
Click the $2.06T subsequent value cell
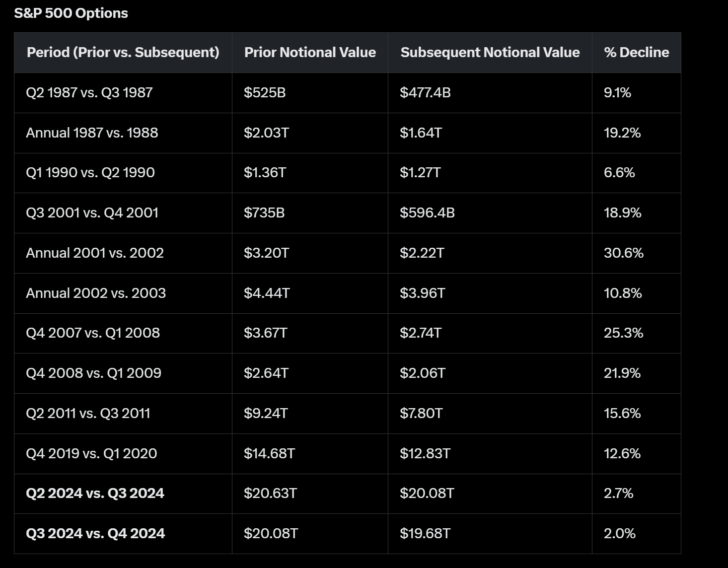point(423,373)
